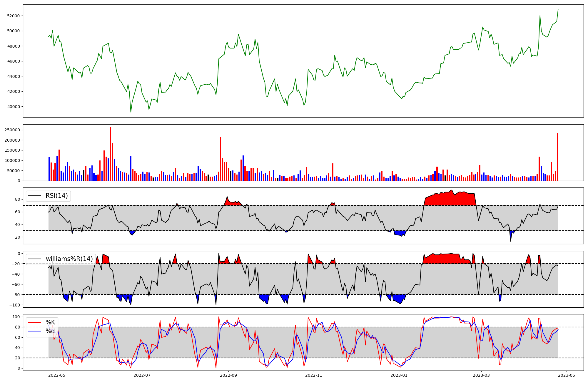The width and height of the screenshot is (588, 382).
Task: Click the 2022-11 date axis label
Action: point(314,375)
